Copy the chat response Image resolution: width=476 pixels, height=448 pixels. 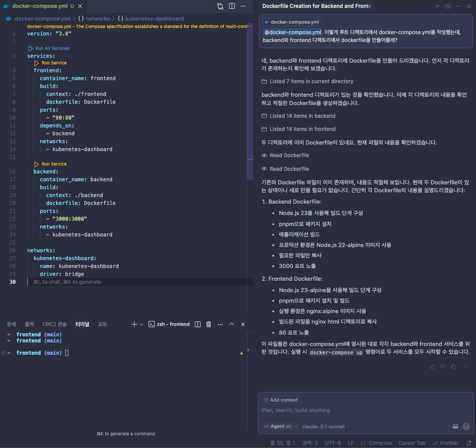point(453,367)
